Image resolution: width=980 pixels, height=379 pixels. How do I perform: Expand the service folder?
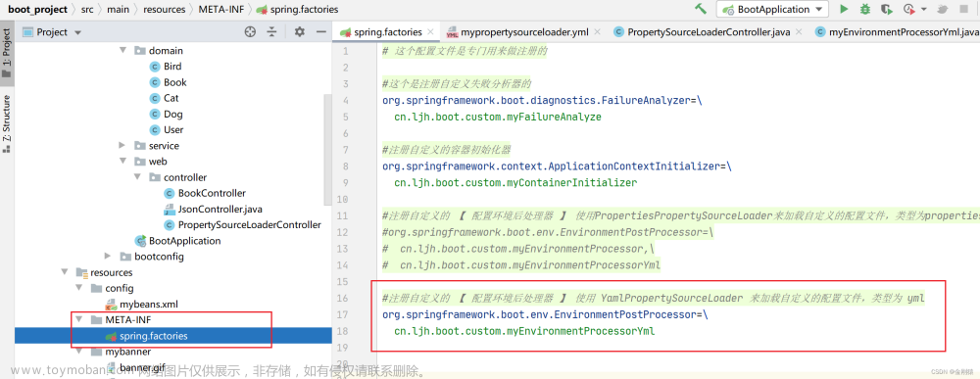[122, 146]
